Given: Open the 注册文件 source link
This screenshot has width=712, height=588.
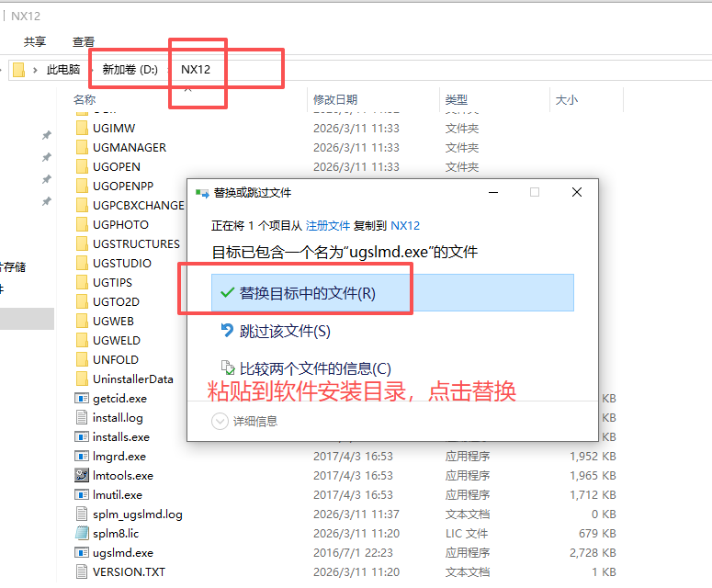Looking at the screenshot, I should [328, 226].
